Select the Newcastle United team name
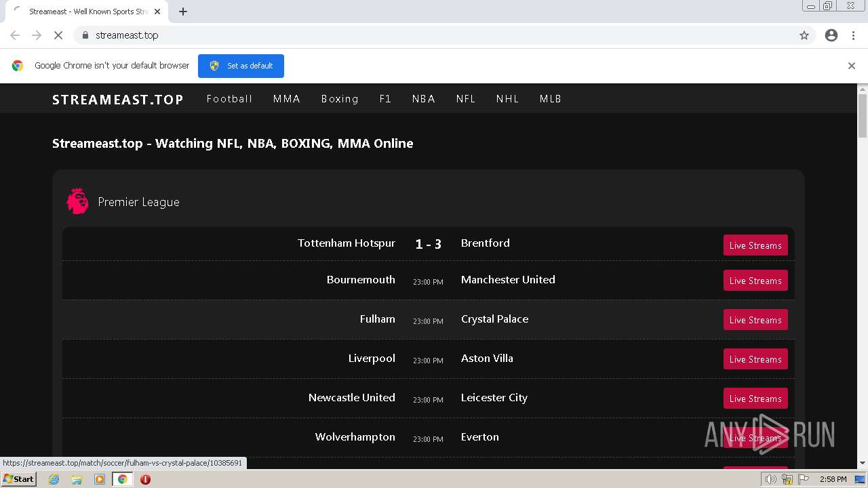The image size is (868, 488). (352, 397)
